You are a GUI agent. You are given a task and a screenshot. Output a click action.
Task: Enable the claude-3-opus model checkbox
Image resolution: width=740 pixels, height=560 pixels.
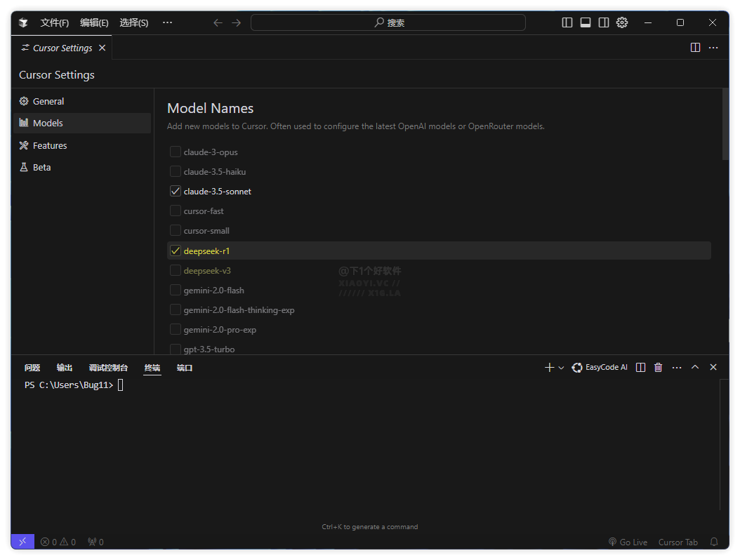point(176,152)
